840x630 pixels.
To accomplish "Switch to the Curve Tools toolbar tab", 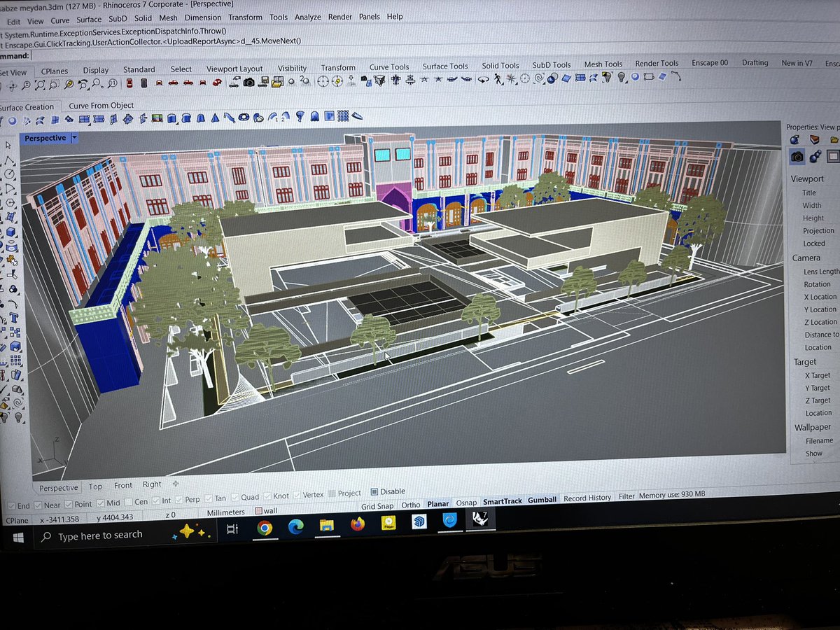I will click(389, 67).
